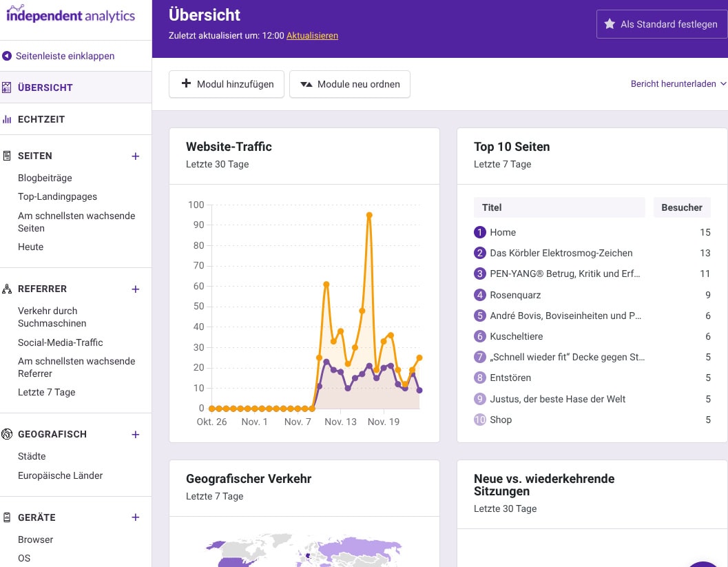This screenshot has height=567, width=728.
Task: Add new report with Seiten plus icon
Action: 136,156
